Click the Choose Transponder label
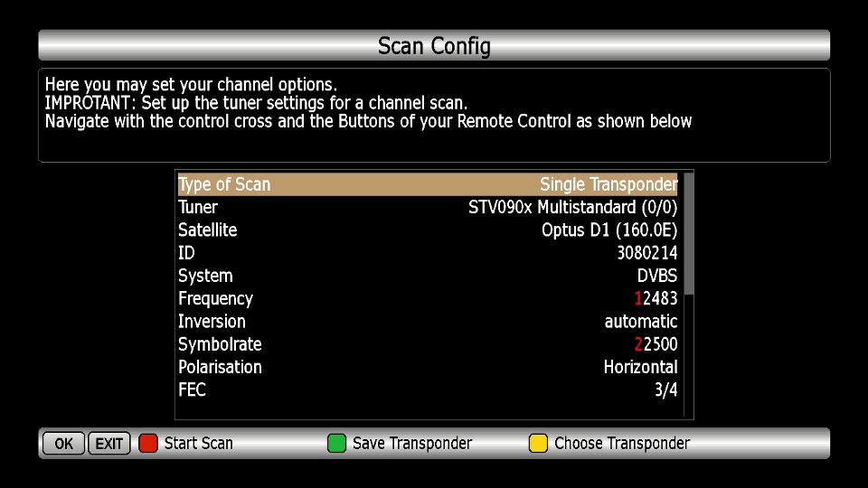The height and width of the screenshot is (488, 868). tap(621, 444)
